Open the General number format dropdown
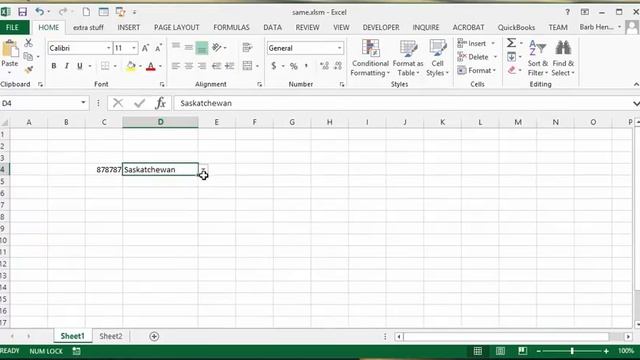The image size is (640, 360). (339, 48)
